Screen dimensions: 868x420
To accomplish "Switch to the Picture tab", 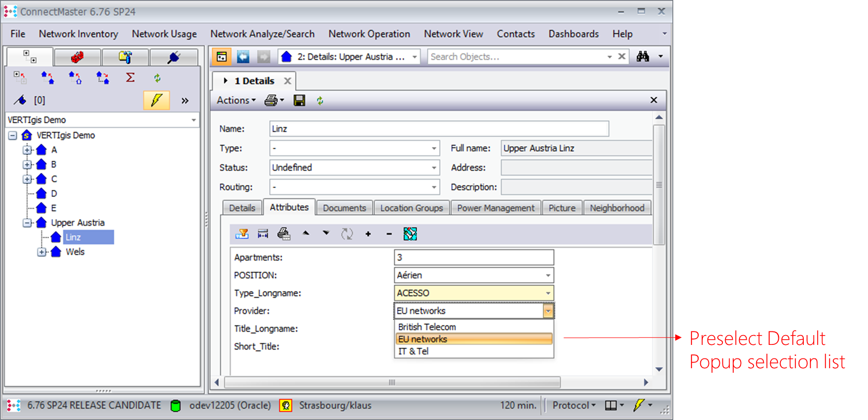I will 562,208.
